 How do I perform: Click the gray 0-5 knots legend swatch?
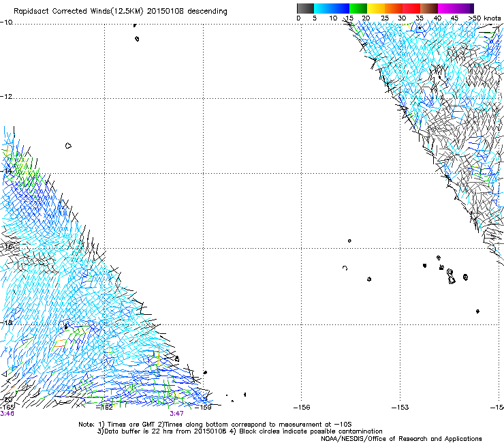pos(305,8)
